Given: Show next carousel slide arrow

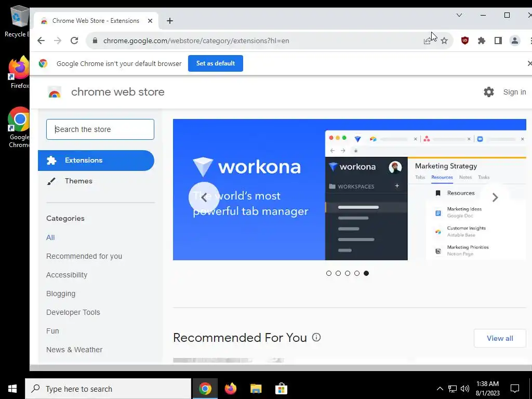Looking at the screenshot, I should 495,197.
